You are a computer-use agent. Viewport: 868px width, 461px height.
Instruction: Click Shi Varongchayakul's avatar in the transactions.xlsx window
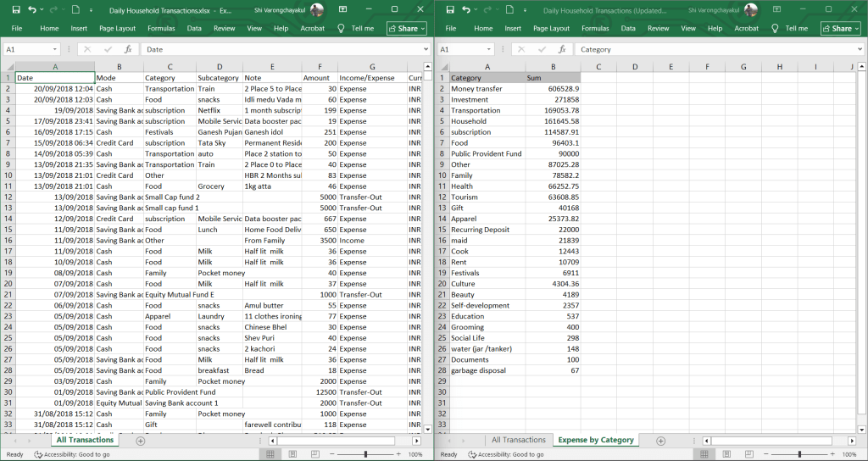pos(317,9)
